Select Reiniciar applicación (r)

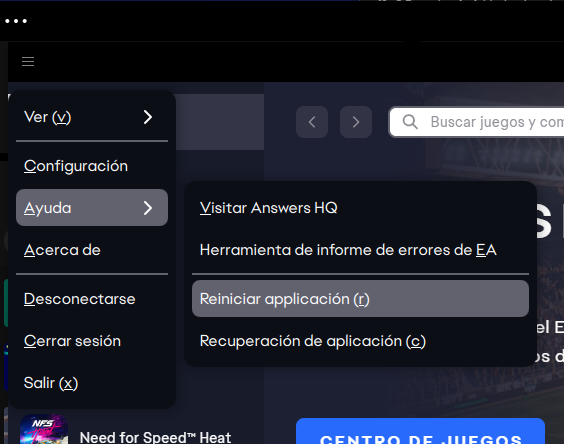click(360, 299)
